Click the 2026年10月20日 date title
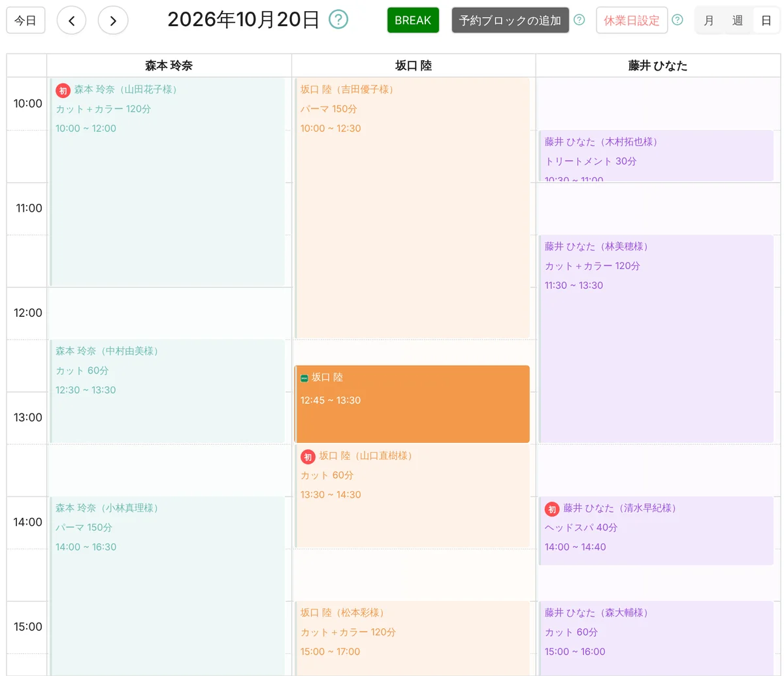This screenshot has height=676, width=784. click(x=244, y=20)
